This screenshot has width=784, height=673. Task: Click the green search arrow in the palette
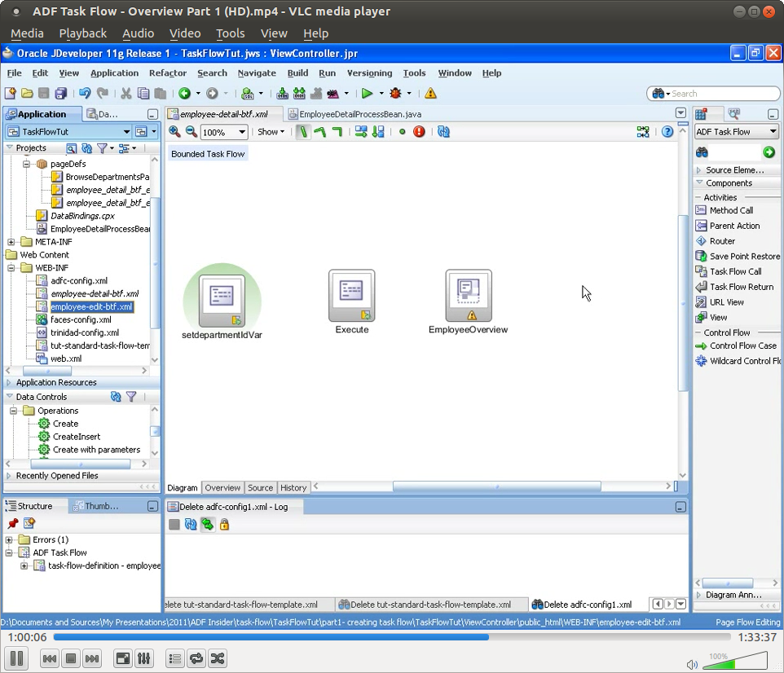[x=770, y=152]
